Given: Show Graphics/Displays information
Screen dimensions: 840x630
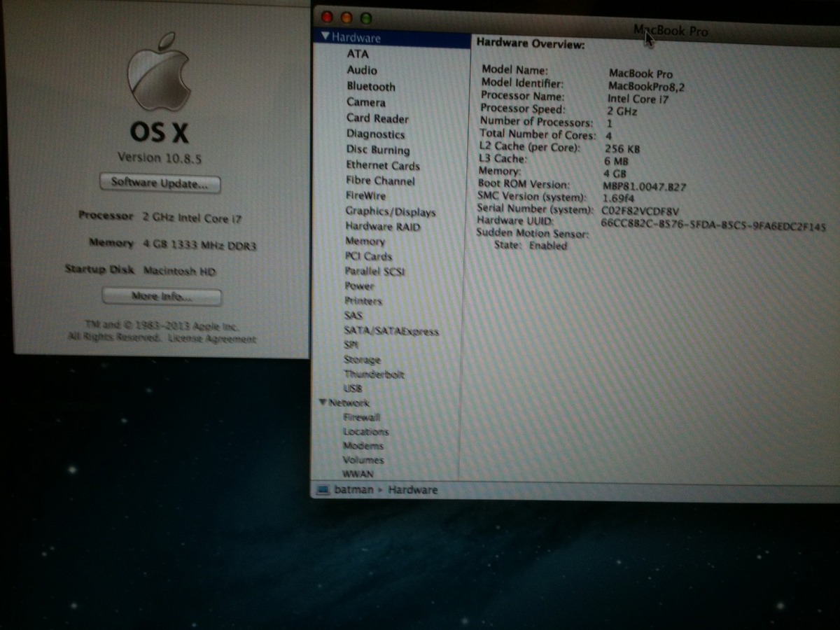Looking at the screenshot, I should click(390, 212).
